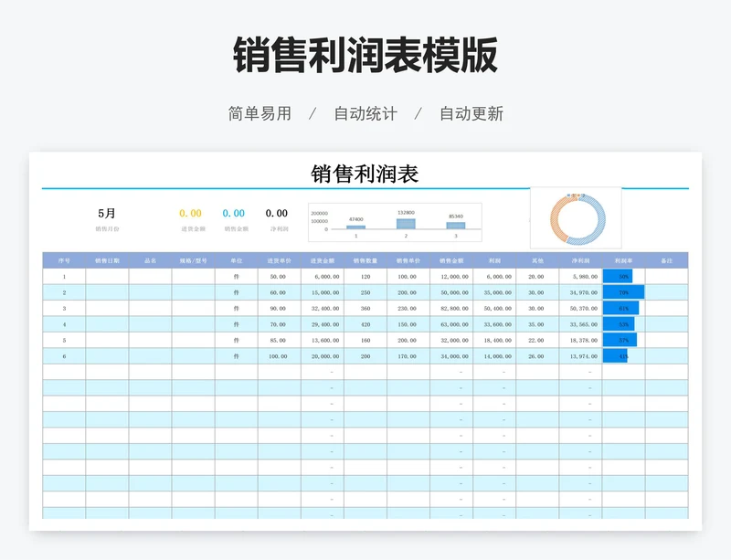Screen dimensions: 731x560
Task: Select the 53% profit-rate data bar
Action: tap(619, 324)
